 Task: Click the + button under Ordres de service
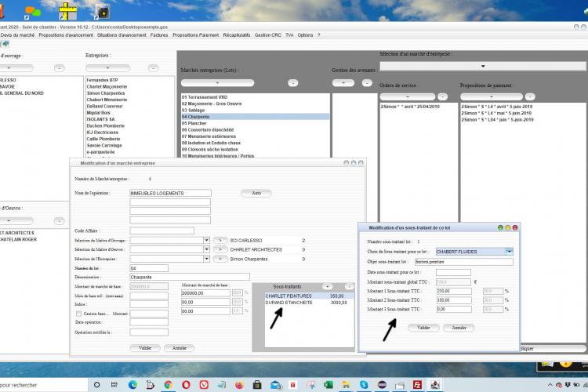(407, 96)
